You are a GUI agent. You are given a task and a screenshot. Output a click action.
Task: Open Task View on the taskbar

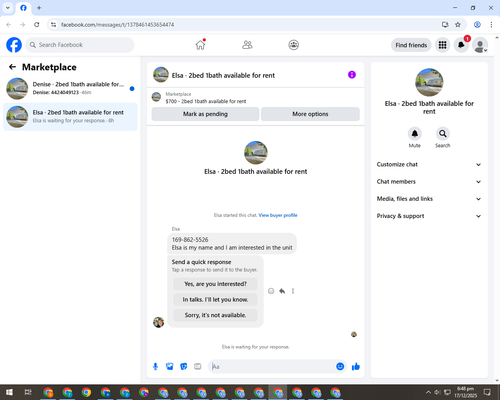[x=28, y=392]
